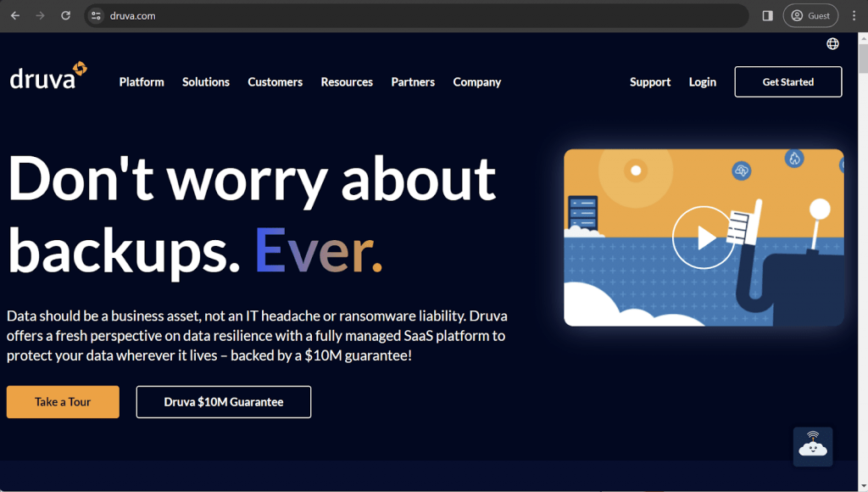Viewport: 868px width, 492px height.
Task: Open the Guest profile menu
Action: [x=810, y=15]
